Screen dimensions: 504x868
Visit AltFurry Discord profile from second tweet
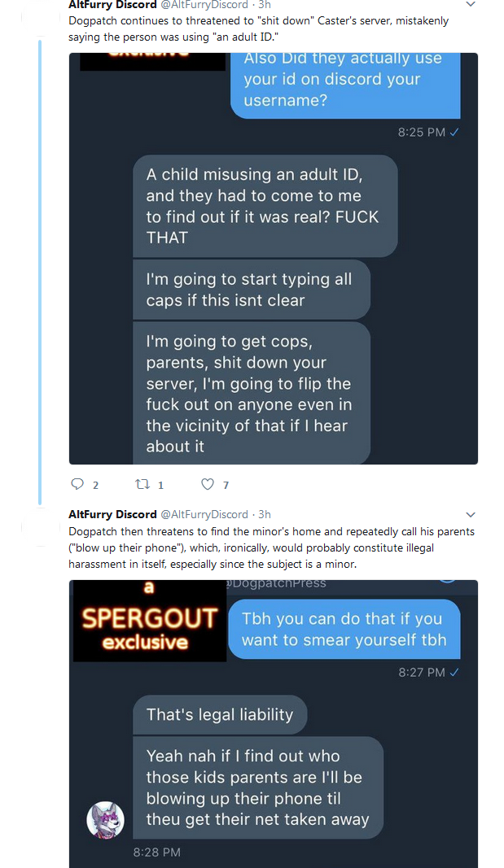point(112,514)
